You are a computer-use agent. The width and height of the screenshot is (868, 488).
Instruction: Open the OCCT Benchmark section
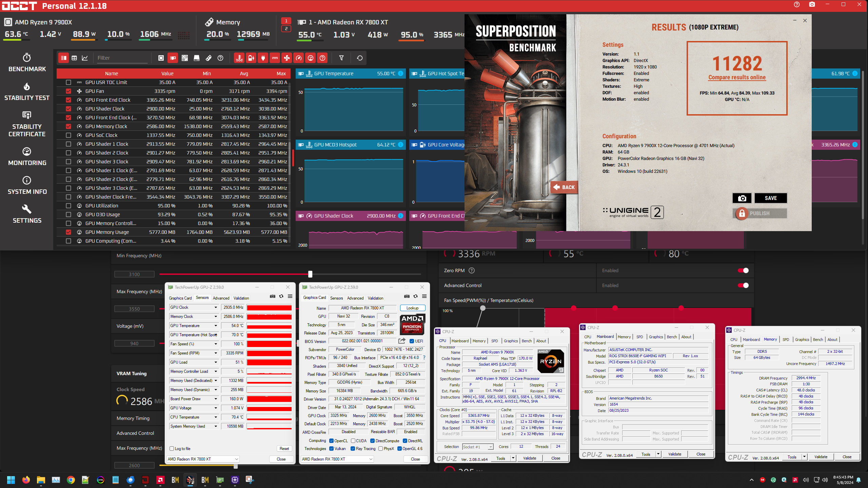coord(27,63)
